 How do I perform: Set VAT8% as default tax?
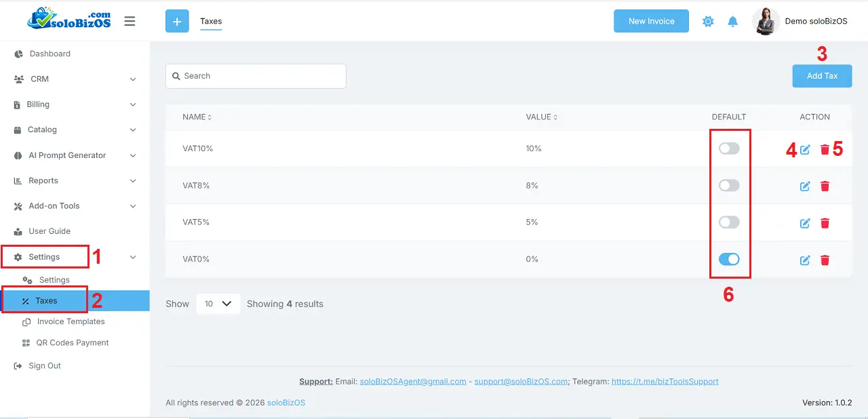point(729,185)
